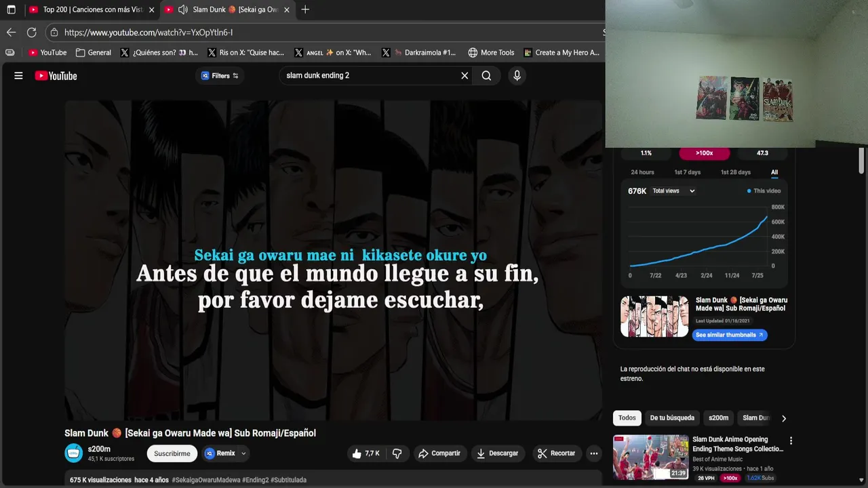The width and height of the screenshot is (868, 488).
Task: Click the '>100x' pink badge in stats panel
Action: [704, 153]
